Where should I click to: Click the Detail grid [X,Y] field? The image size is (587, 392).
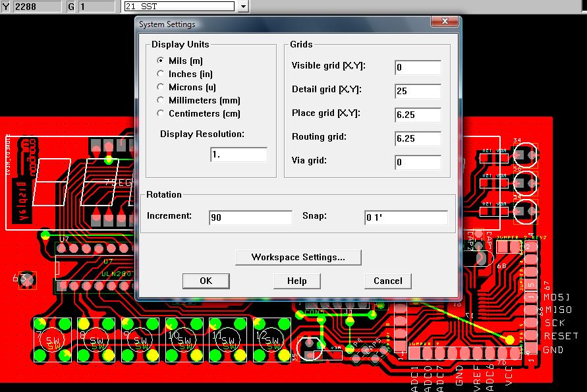(x=418, y=91)
